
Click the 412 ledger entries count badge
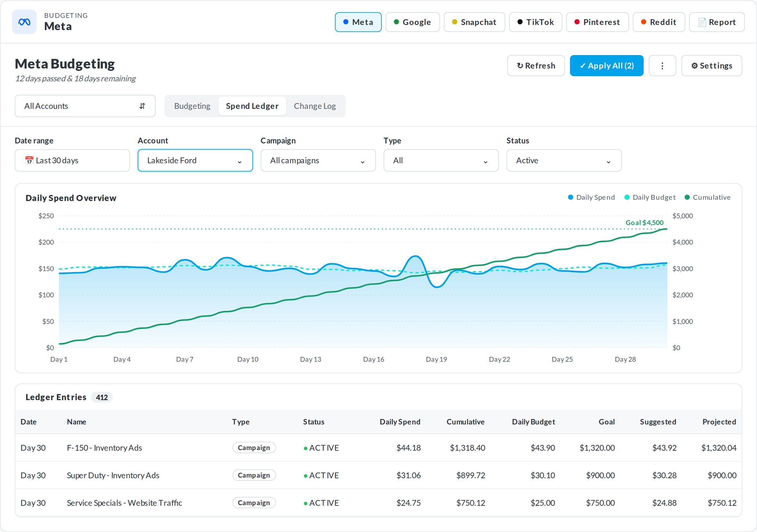click(102, 397)
